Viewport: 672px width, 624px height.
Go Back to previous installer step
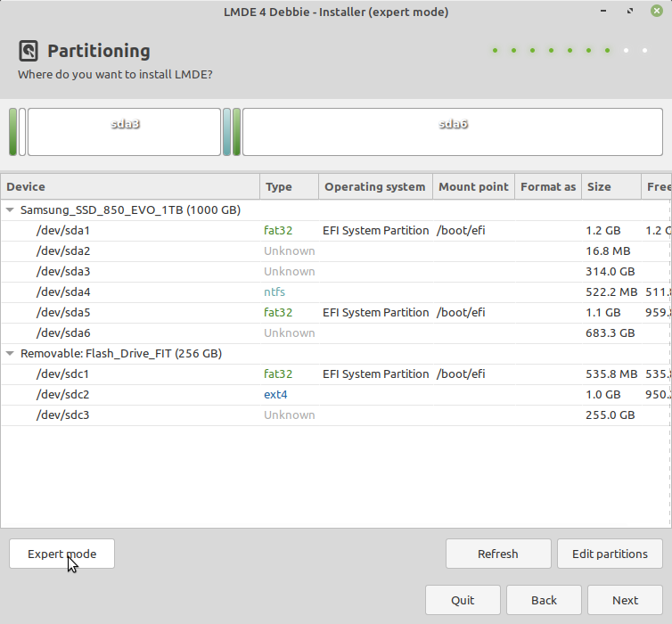coord(544,600)
